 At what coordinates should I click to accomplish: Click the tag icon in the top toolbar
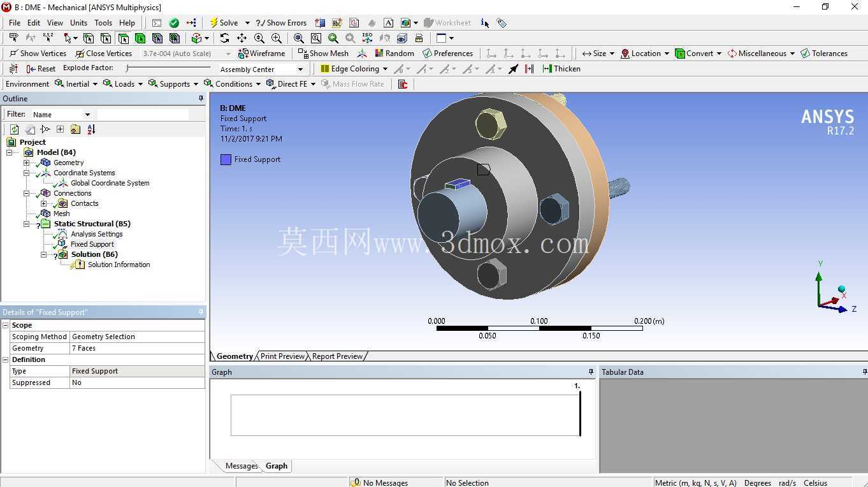click(x=502, y=23)
